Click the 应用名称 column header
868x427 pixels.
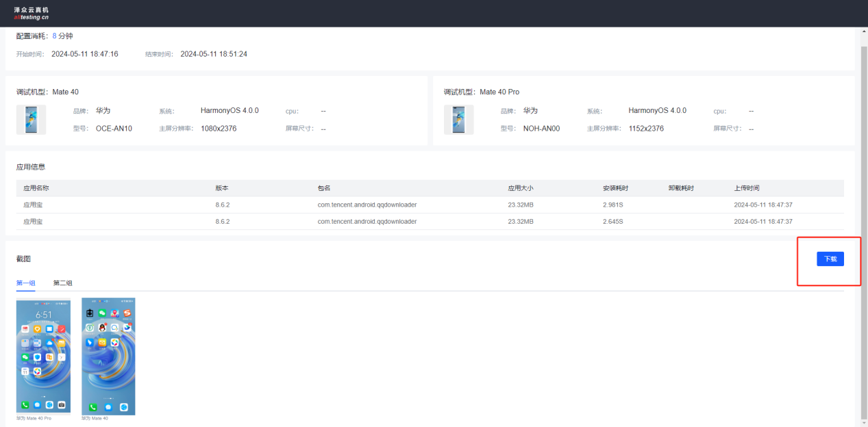coord(36,188)
